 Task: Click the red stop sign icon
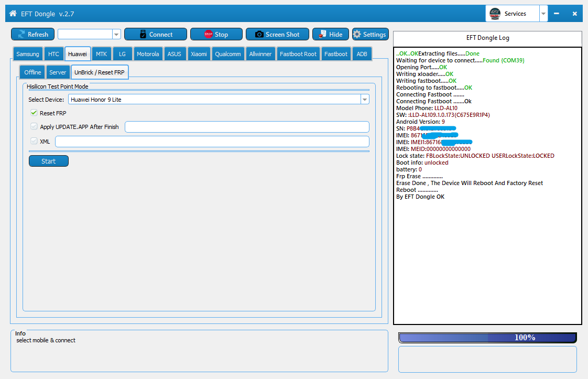209,34
